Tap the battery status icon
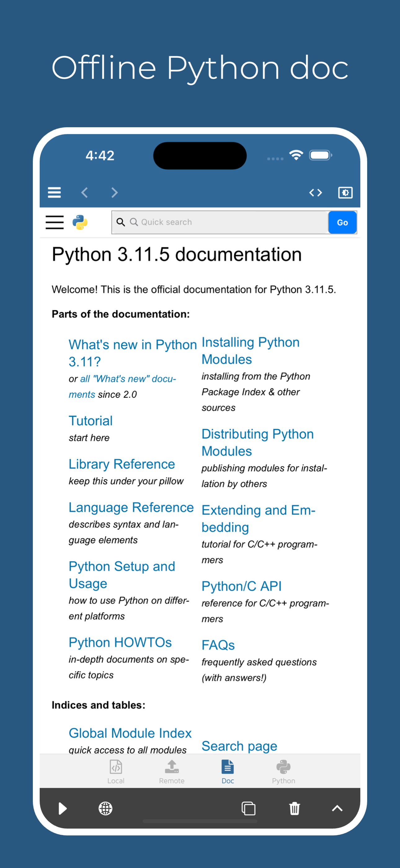 point(321,155)
